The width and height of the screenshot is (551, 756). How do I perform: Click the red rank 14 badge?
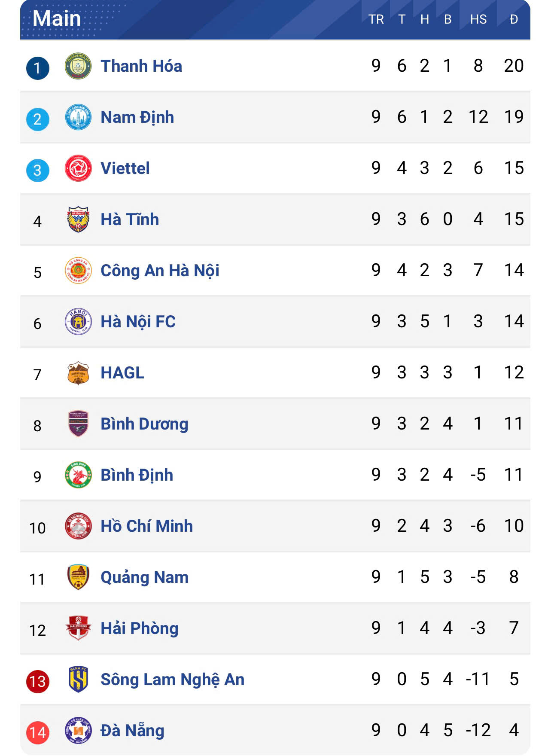pyautogui.click(x=38, y=732)
